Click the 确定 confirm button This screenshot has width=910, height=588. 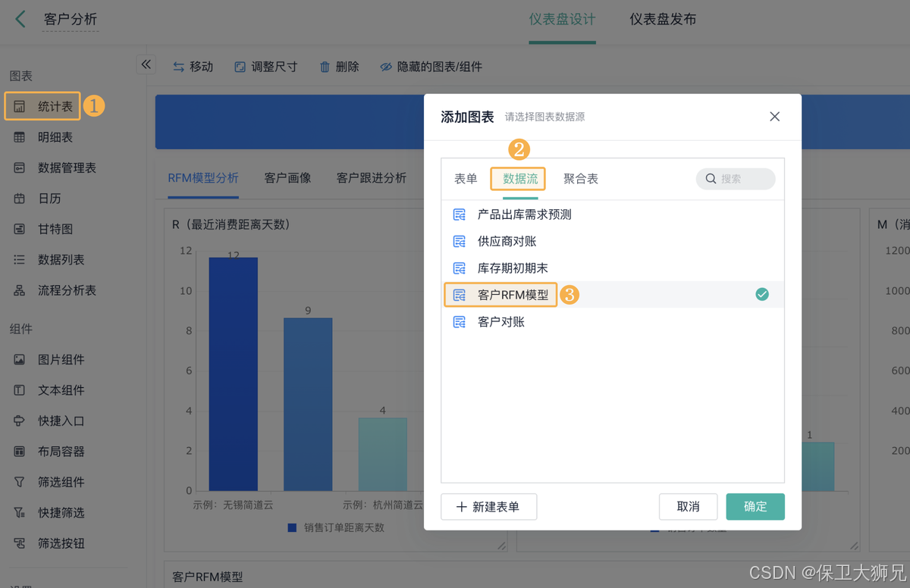pyautogui.click(x=755, y=507)
